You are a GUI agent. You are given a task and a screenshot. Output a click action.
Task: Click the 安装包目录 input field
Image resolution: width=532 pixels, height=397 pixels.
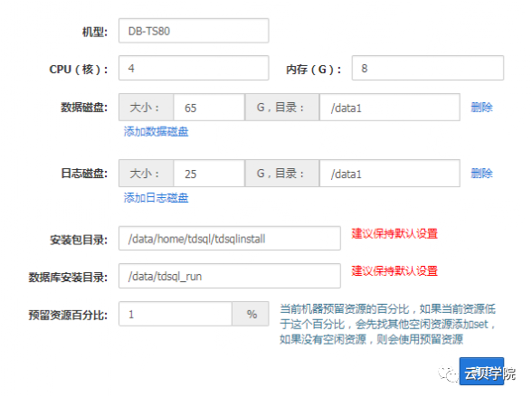pos(230,239)
